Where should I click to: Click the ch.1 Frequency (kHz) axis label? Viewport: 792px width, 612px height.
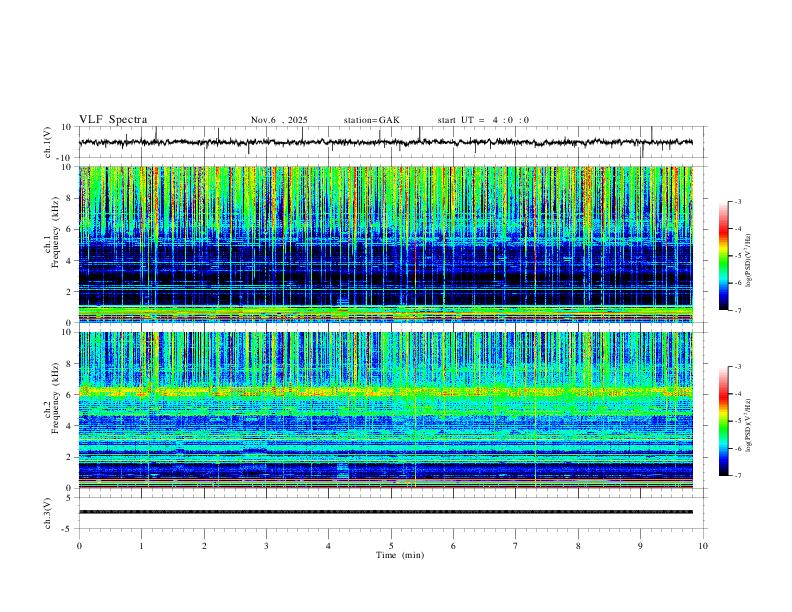click(x=52, y=232)
